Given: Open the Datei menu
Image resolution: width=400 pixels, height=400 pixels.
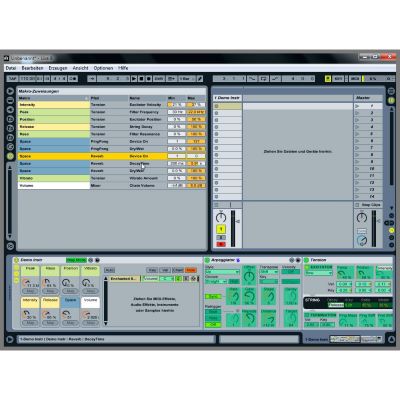Looking at the screenshot, I should coord(11,68).
